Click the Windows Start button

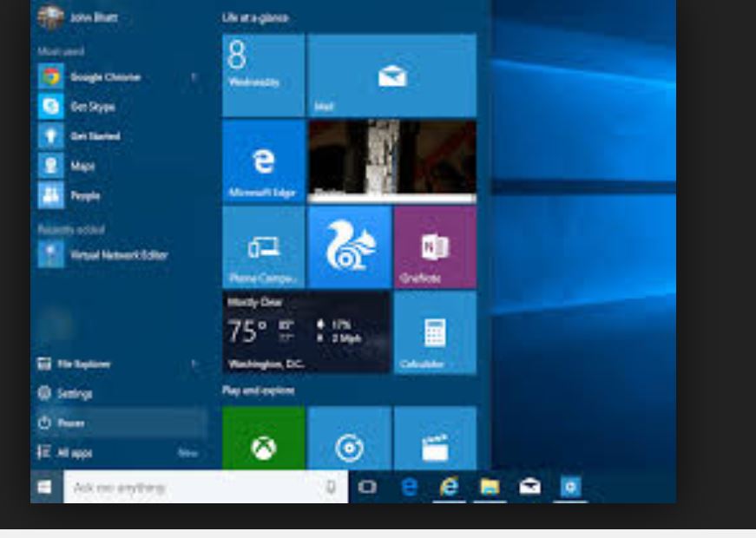pyautogui.click(x=45, y=488)
